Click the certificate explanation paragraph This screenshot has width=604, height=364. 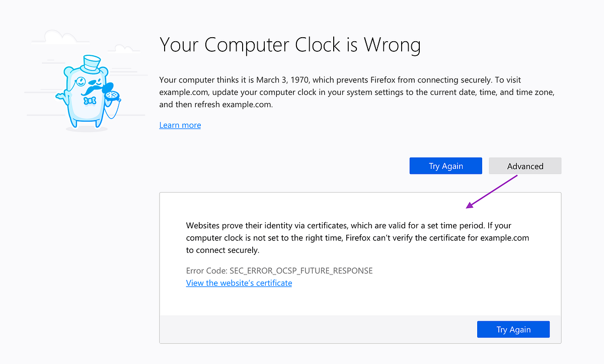coord(357,237)
